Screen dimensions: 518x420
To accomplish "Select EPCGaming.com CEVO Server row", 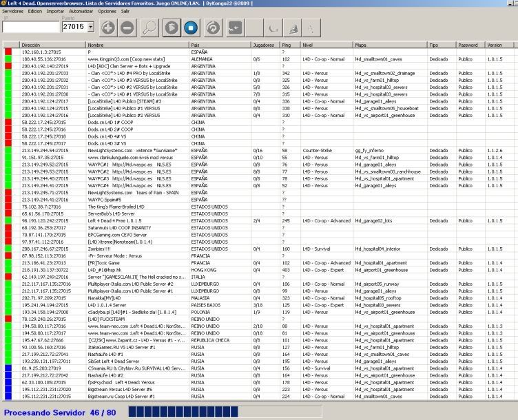I will [259, 235].
